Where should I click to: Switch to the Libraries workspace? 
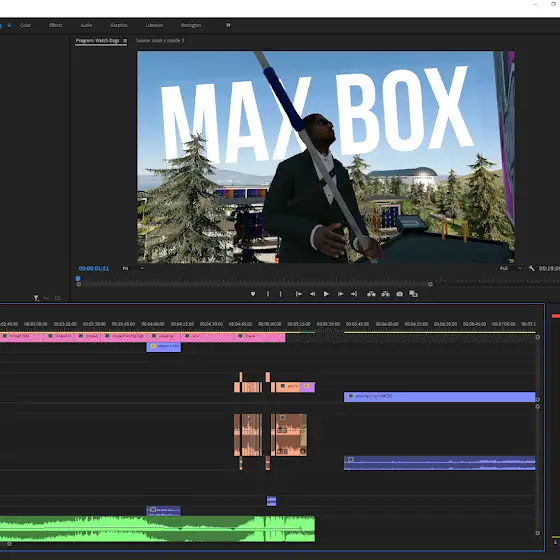point(154,25)
